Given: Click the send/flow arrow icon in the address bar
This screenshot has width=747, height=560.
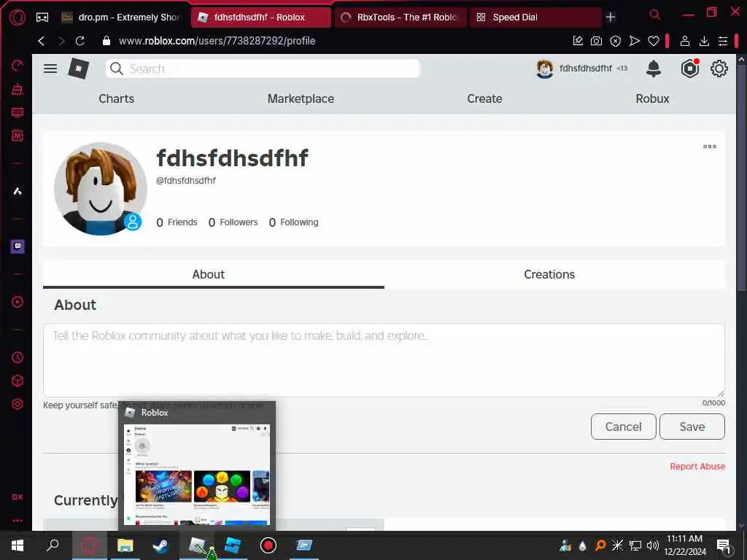Looking at the screenshot, I should (634, 41).
